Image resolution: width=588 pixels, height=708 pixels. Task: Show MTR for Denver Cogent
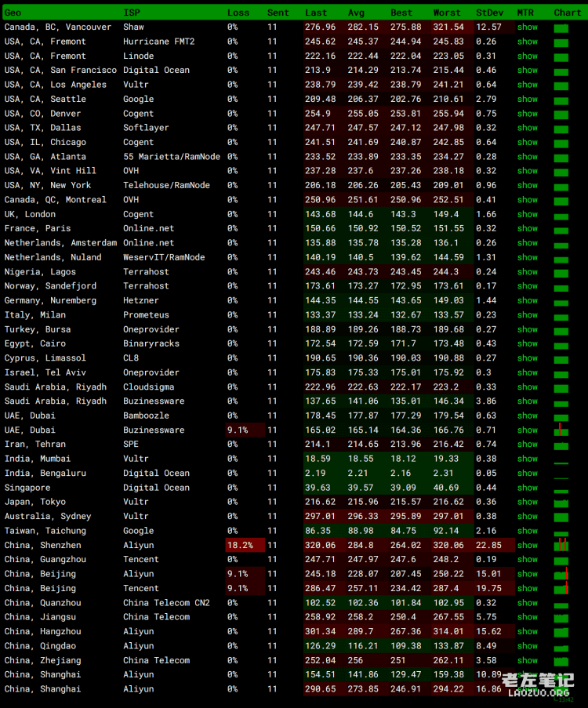[x=528, y=114]
